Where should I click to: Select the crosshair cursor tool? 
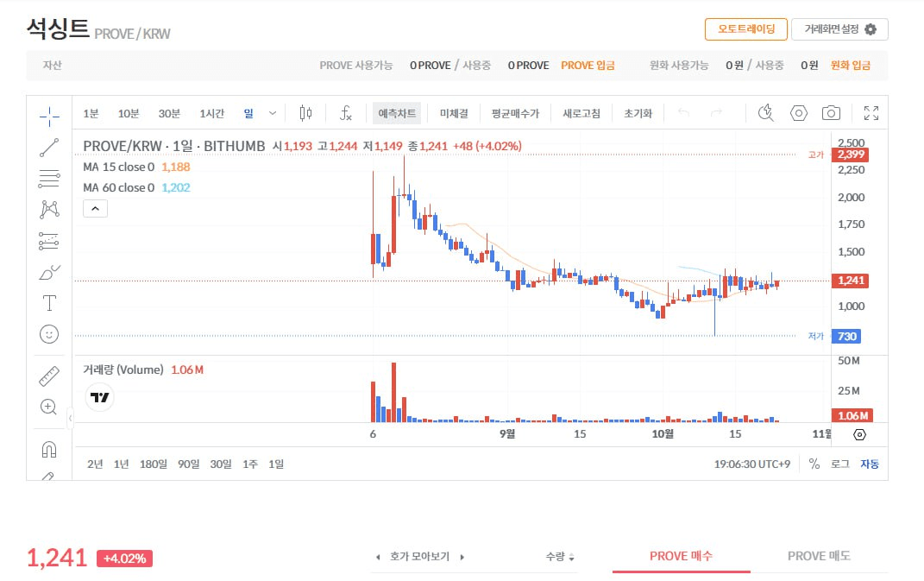coord(49,115)
